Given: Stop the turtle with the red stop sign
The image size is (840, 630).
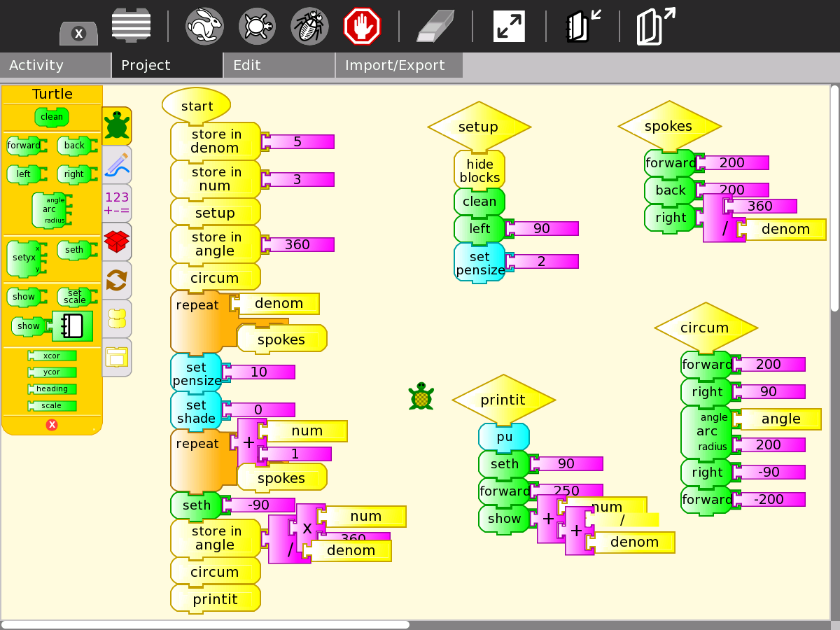Looking at the screenshot, I should 362,27.
